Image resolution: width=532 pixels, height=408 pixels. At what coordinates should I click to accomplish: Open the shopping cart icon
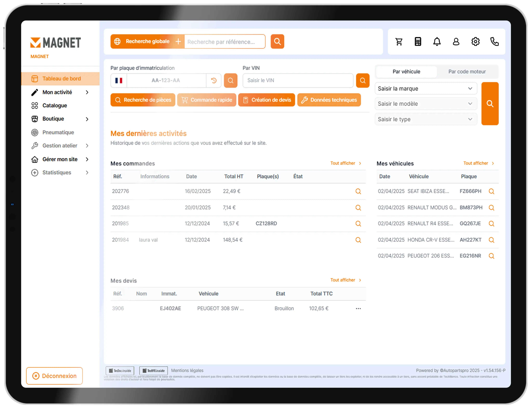click(399, 42)
